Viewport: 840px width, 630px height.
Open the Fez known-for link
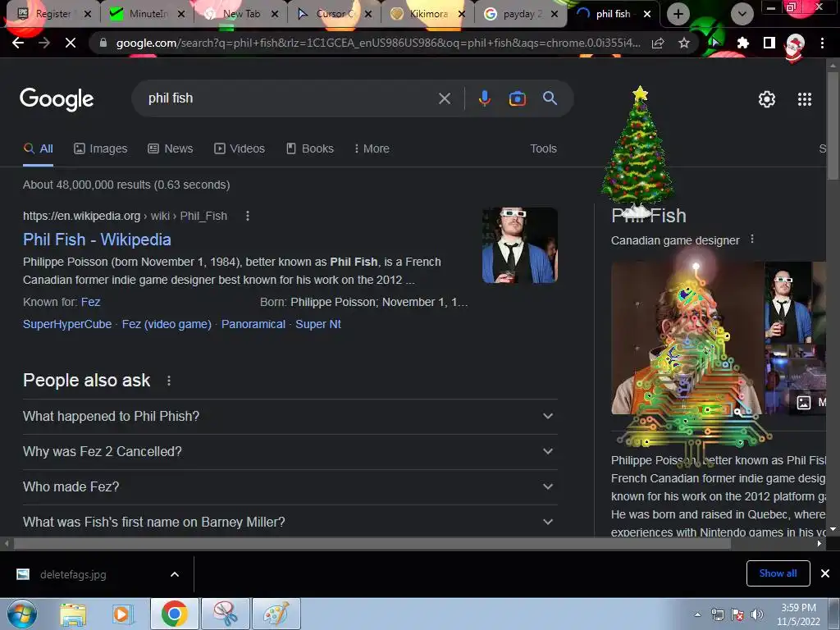coord(90,302)
